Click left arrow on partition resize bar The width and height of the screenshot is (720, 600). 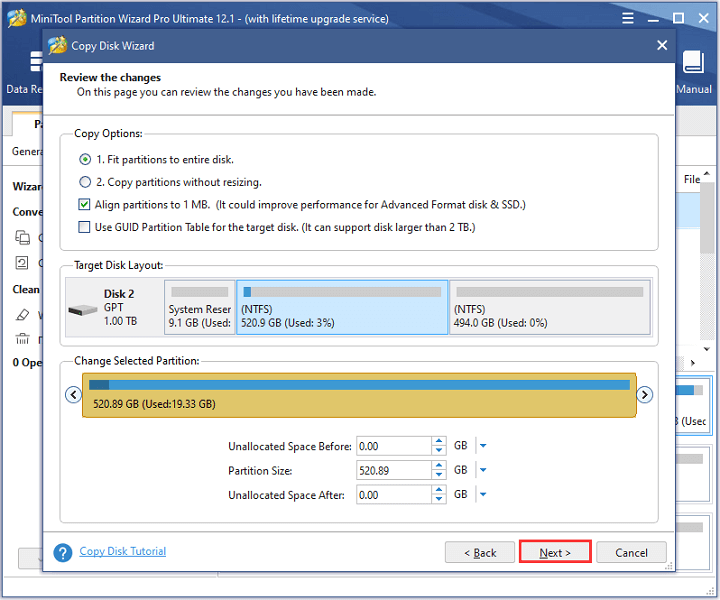(73, 394)
